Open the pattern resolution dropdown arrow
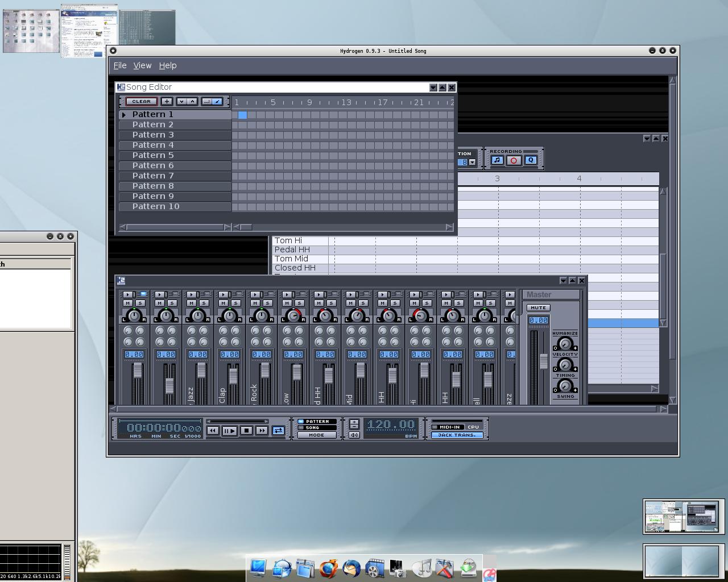Viewport: 728px width, 582px height. coord(472,162)
